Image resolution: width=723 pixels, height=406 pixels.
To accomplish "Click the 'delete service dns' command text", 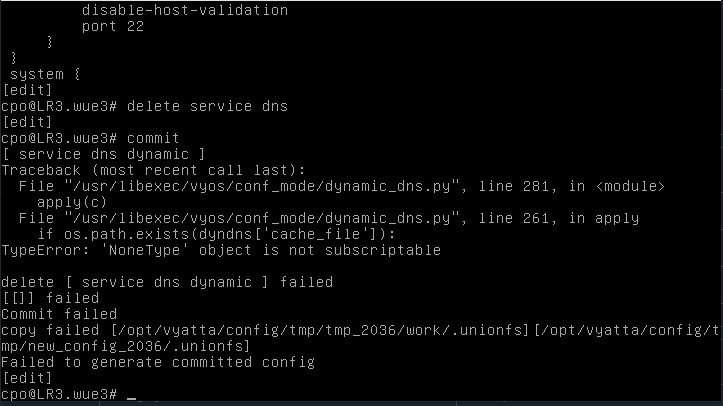I will coord(199,105).
